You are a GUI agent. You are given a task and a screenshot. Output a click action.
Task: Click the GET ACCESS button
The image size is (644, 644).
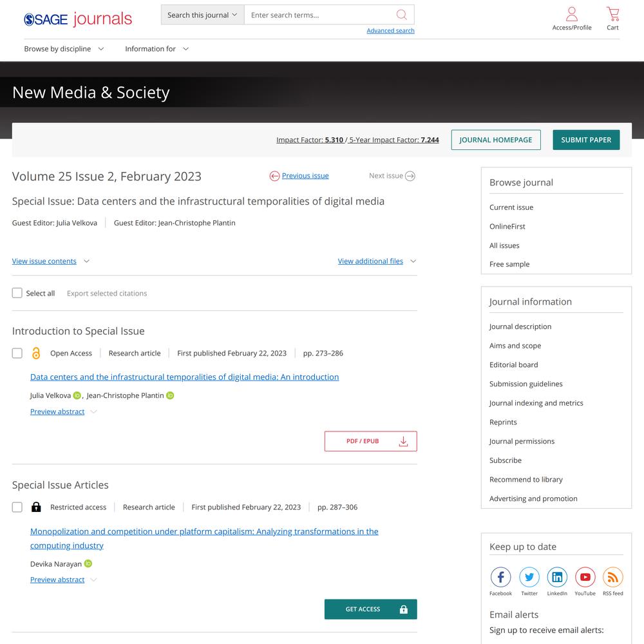[370, 609]
